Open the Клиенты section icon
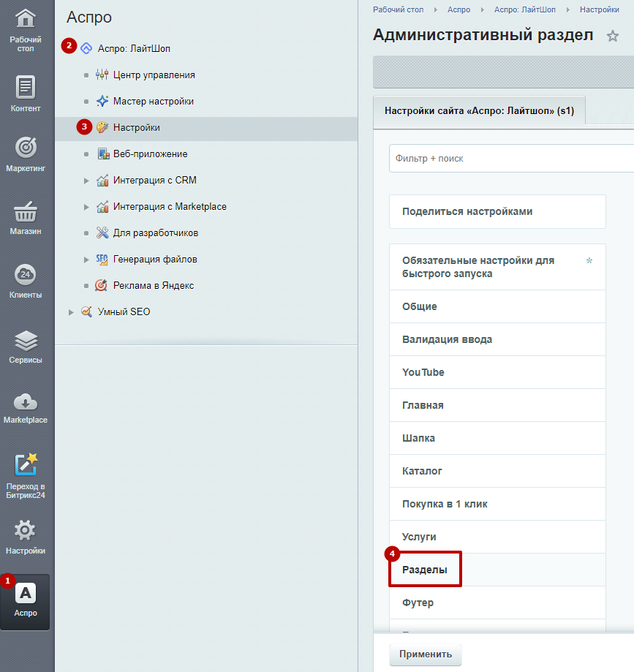Viewport: 634px width, 672px height. click(26, 275)
